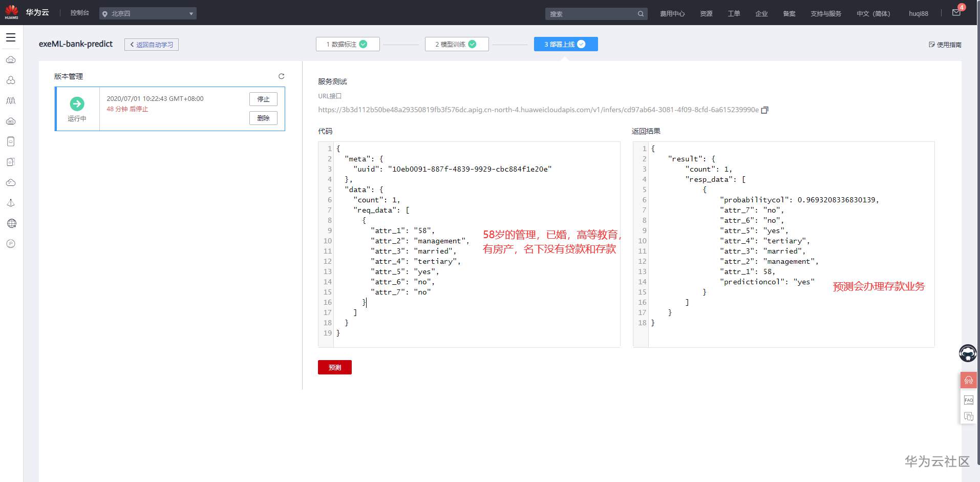This screenshot has height=482, width=980.
Task: Click the "resp_data": [ result line
Action: pyautogui.click(x=716, y=179)
